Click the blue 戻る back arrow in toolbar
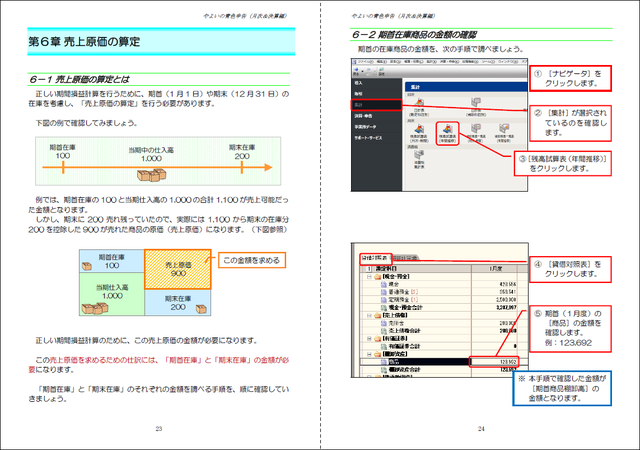Viewport: 640px width, 450px height. point(356,71)
